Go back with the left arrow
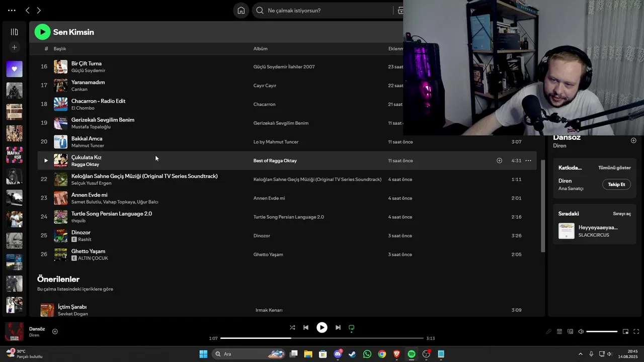This screenshot has height=362, width=644. (x=28, y=11)
